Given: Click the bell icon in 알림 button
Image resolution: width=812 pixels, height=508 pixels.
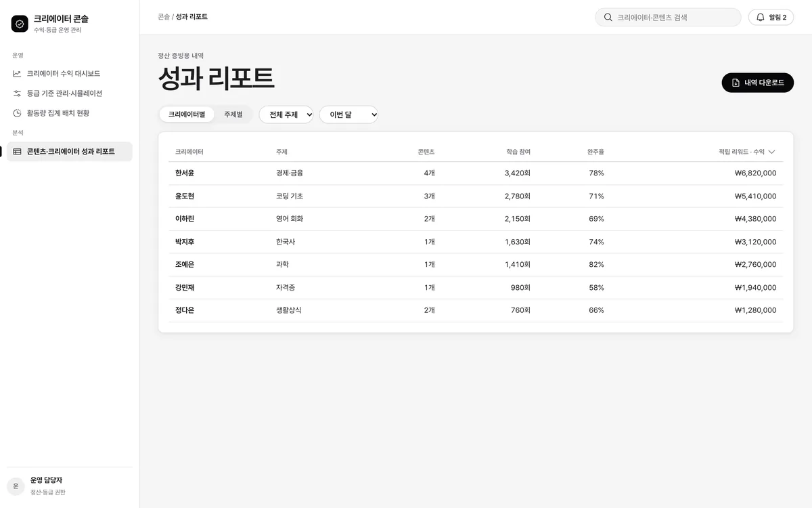Looking at the screenshot, I should [x=761, y=18].
